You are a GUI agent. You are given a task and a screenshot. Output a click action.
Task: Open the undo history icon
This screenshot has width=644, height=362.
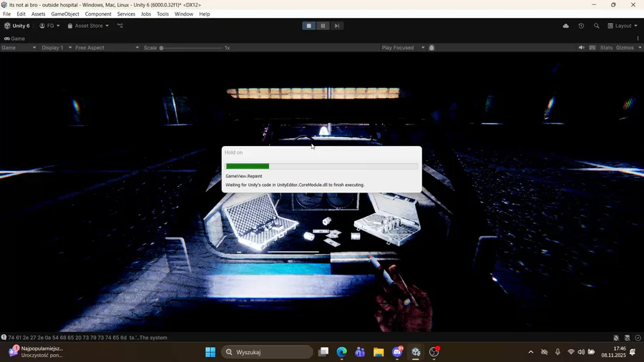(x=581, y=26)
